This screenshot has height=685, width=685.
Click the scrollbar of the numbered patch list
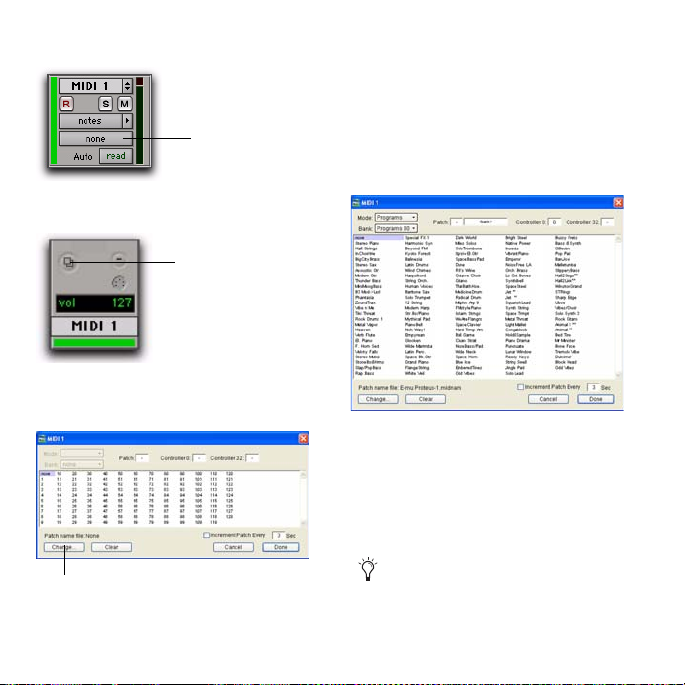point(303,498)
